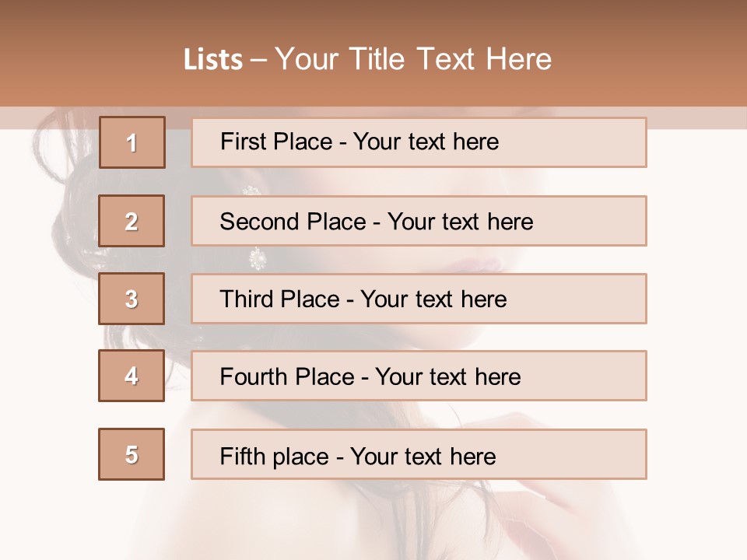747x560 pixels.
Task: Click the words 'Fourth Place' in fourth bar
Action: 287,376
